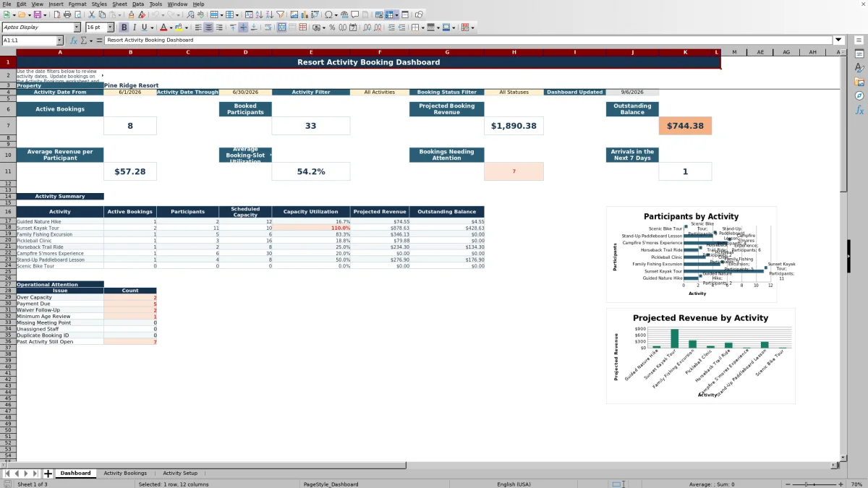Open the Data menu
The image size is (868, 488).
(x=137, y=4)
